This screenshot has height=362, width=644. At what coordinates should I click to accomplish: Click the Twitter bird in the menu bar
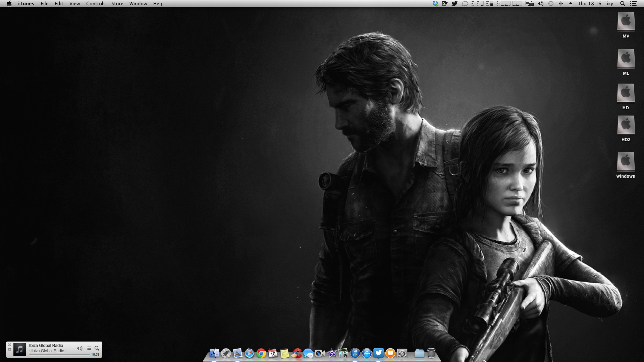(454, 4)
